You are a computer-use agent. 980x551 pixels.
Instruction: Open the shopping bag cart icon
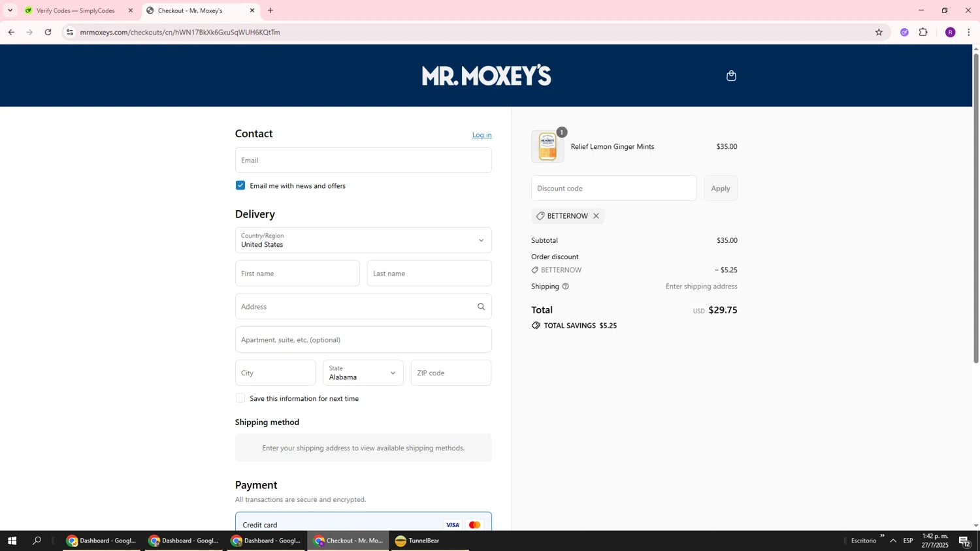(731, 76)
